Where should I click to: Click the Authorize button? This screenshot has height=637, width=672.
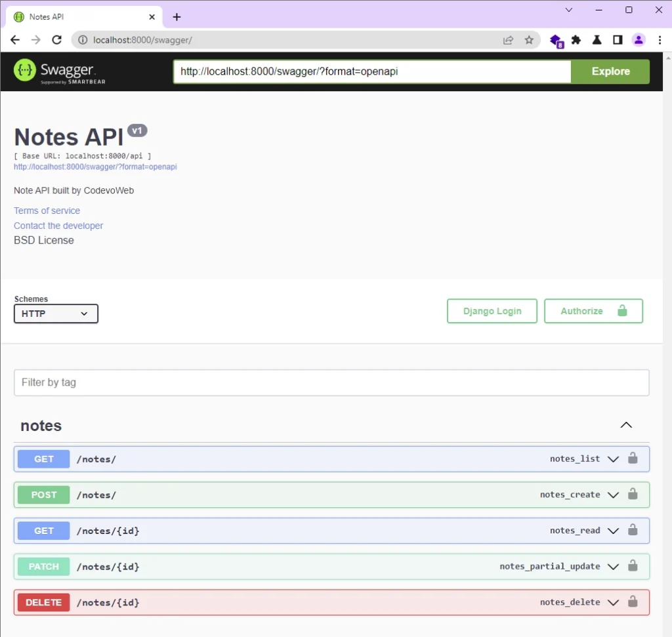tap(593, 311)
